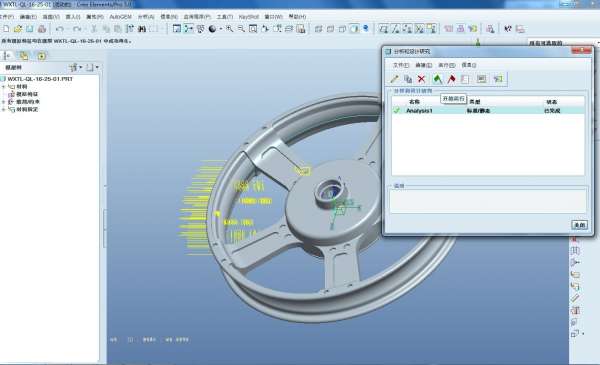This screenshot has height=365, width=600.
Task: Expand the first node under WXTL-QL-16-25-01.PRT
Action: click(x=3, y=87)
